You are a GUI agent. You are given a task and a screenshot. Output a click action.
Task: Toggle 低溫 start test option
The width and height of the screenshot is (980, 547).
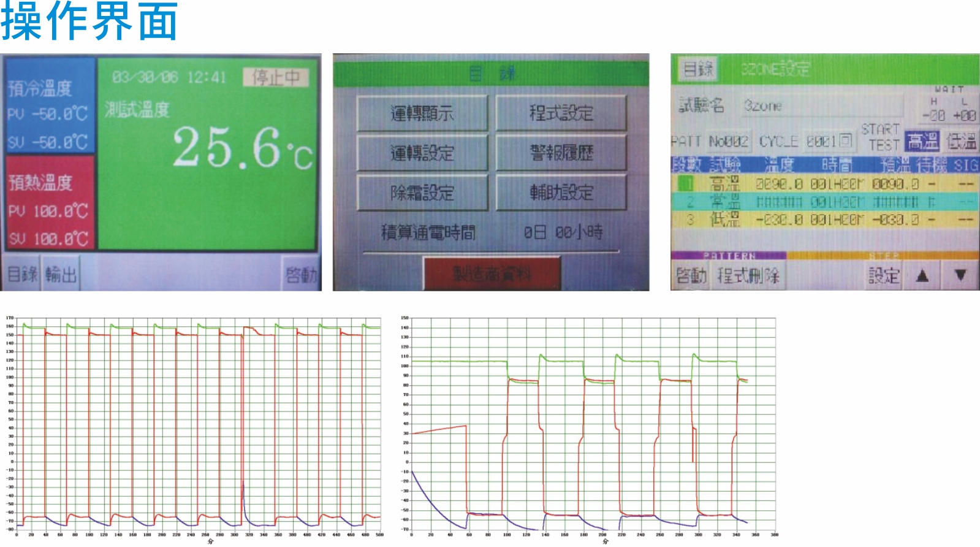[x=960, y=142]
